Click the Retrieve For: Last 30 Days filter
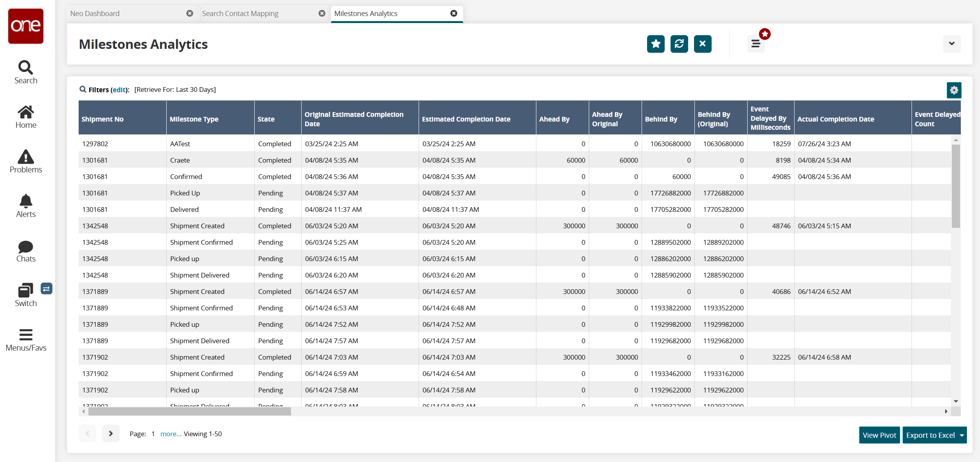Image resolution: width=980 pixels, height=462 pixels. 175,90
